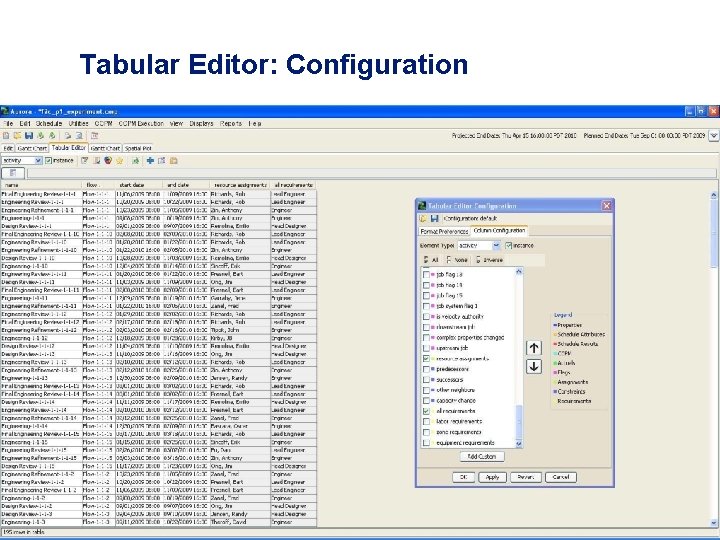Click the new file icon in main toolbar
The width and height of the screenshot is (720, 540).
click(6, 135)
